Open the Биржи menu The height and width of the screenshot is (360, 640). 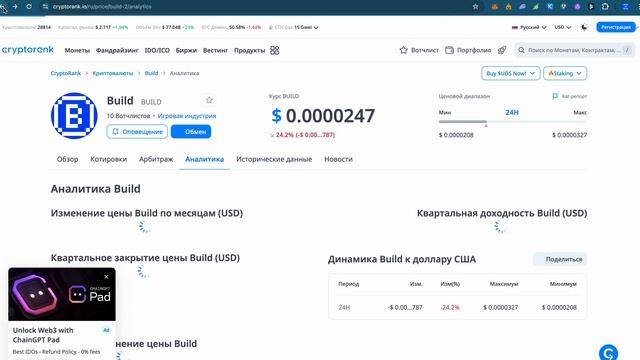186,50
